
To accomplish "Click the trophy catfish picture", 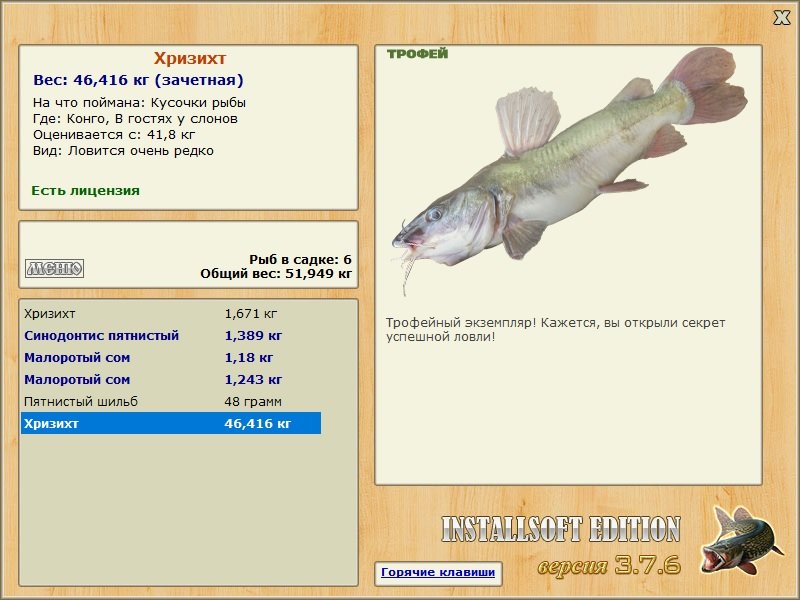I will [569, 171].
